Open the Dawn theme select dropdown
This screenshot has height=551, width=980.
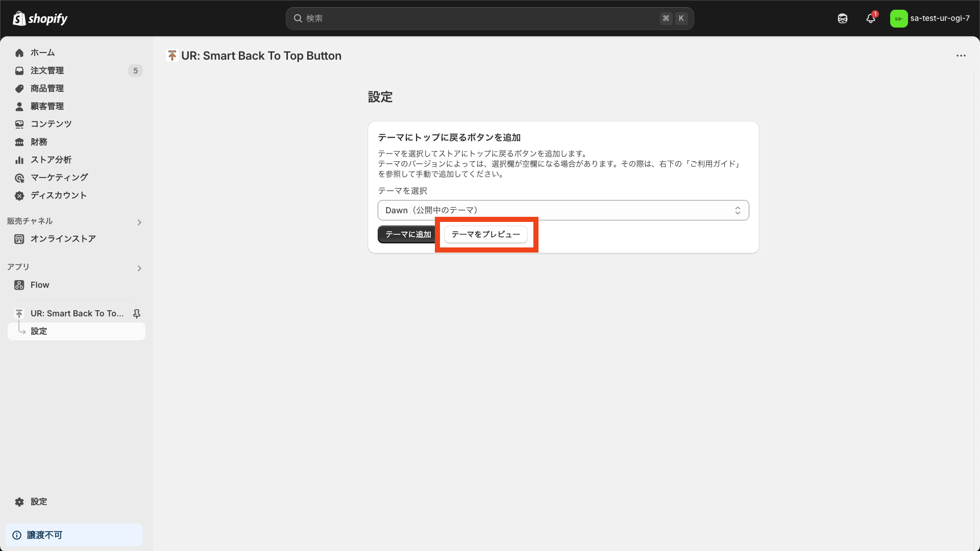[x=563, y=210]
